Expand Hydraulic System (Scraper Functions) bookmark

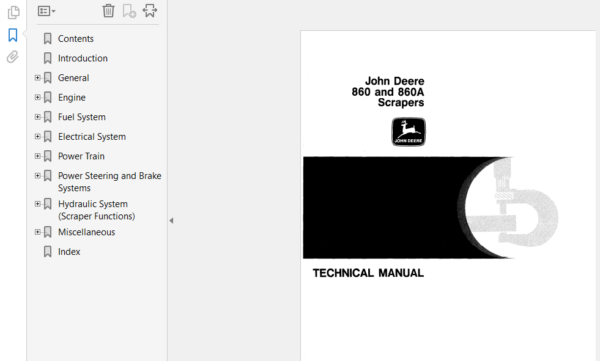pyautogui.click(x=38, y=204)
